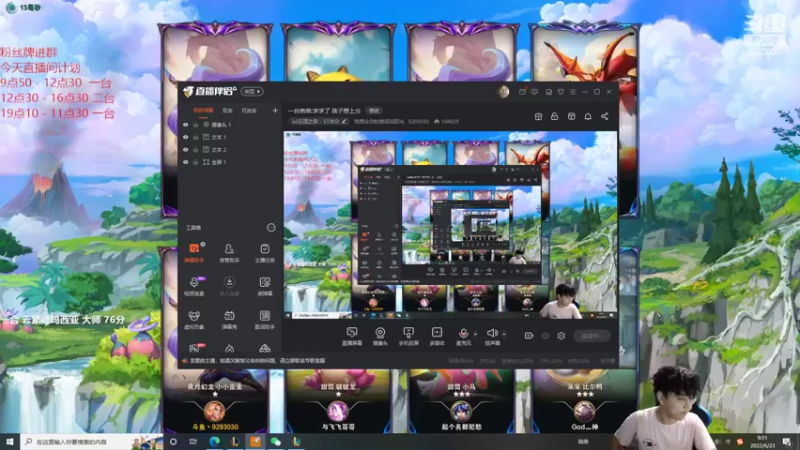Open the 房管助手 tool
800x450 pixels.
point(229,253)
